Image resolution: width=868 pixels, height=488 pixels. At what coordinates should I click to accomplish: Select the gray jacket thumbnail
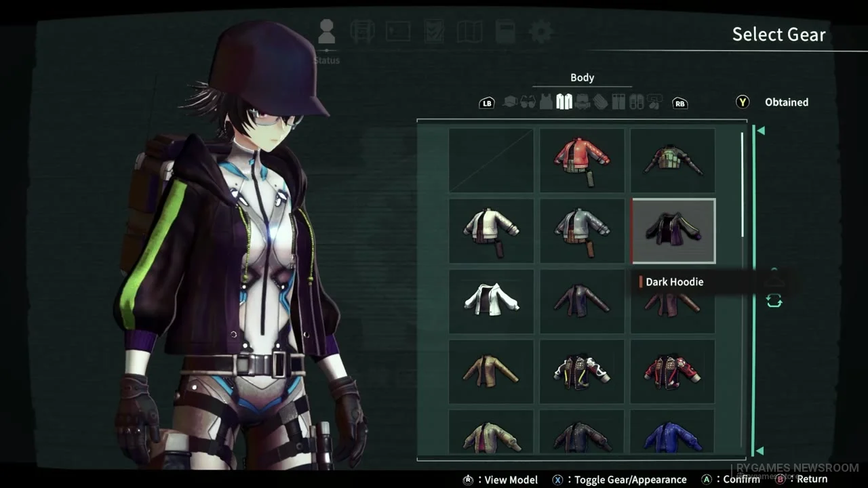pos(582,231)
